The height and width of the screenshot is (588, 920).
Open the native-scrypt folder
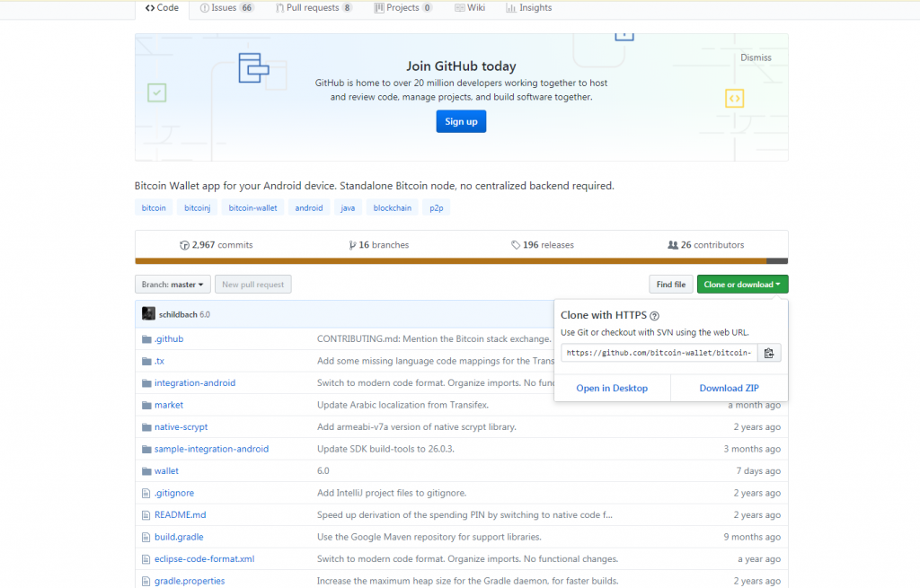point(181,426)
